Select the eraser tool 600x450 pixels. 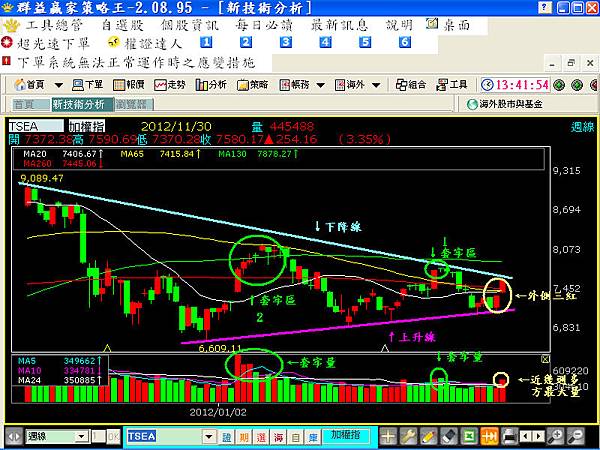[449, 437]
